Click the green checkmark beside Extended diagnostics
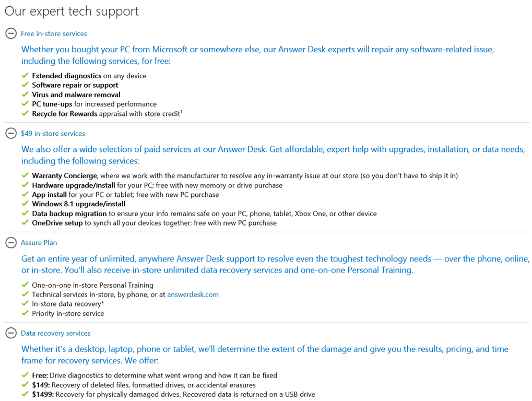Viewport: 532px width, 401px height. pyautogui.click(x=25, y=76)
